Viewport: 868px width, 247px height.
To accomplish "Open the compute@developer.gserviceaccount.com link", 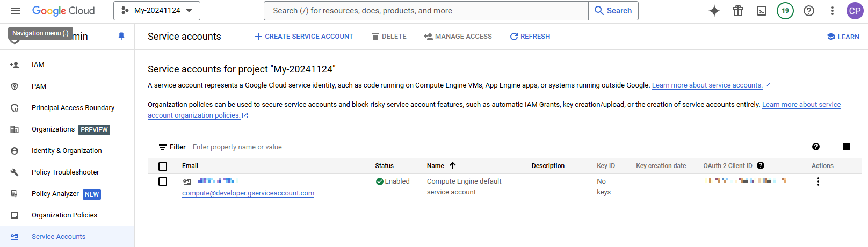I will (x=248, y=193).
